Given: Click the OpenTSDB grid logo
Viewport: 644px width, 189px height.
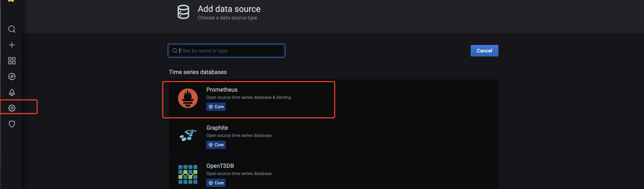Looking at the screenshot, I should point(188,174).
